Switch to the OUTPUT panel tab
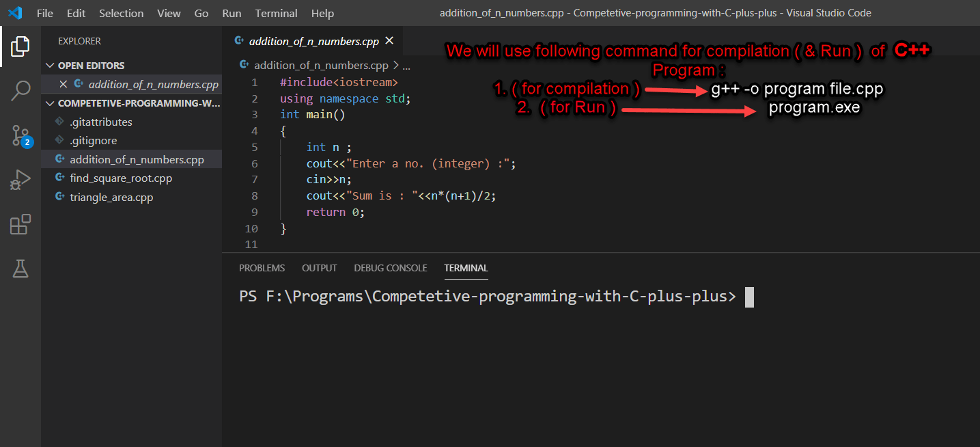The width and height of the screenshot is (980, 447). 320,268
